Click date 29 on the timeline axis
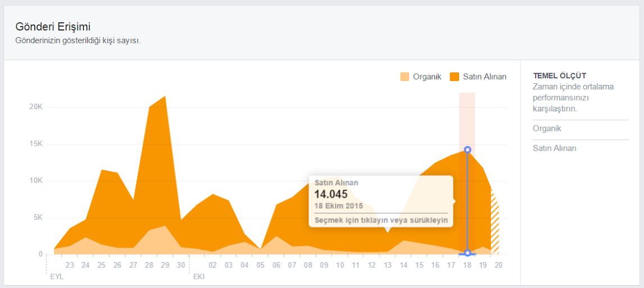This screenshot has width=644, height=288. (x=165, y=265)
